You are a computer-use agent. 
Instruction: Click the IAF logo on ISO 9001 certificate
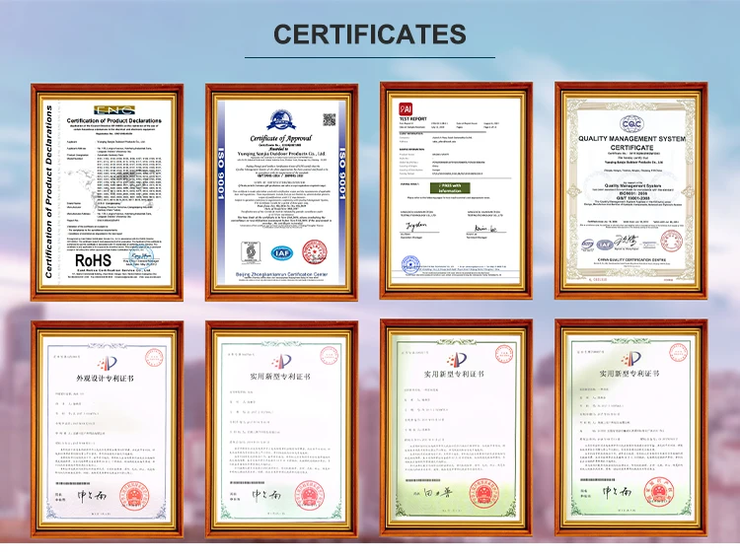tap(282, 253)
